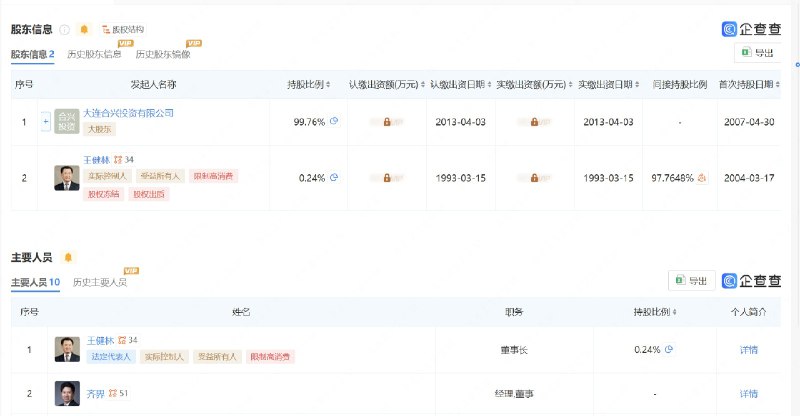Expand the 大连合兴投资有限公司 row plus button

pyautogui.click(x=46, y=121)
